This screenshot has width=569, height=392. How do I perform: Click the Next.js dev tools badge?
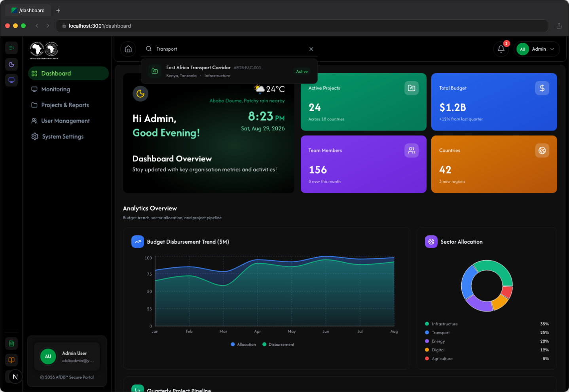tap(15, 377)
